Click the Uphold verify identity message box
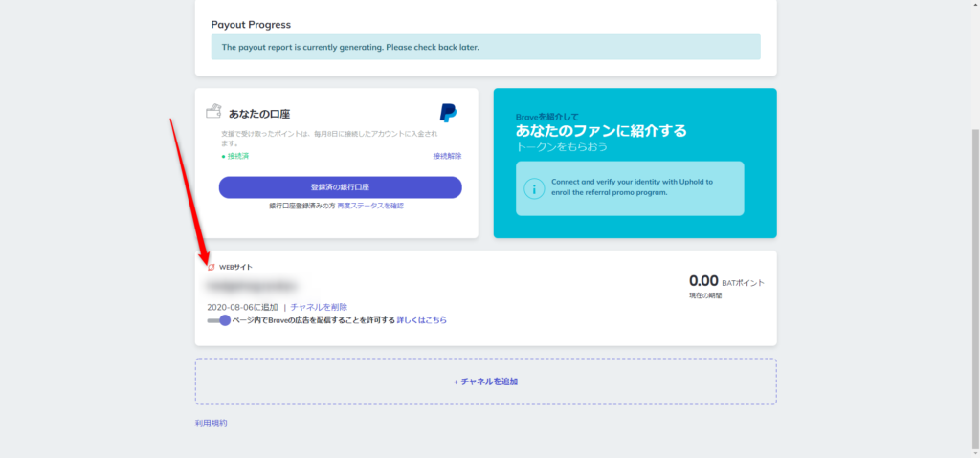 pos(629,187)
